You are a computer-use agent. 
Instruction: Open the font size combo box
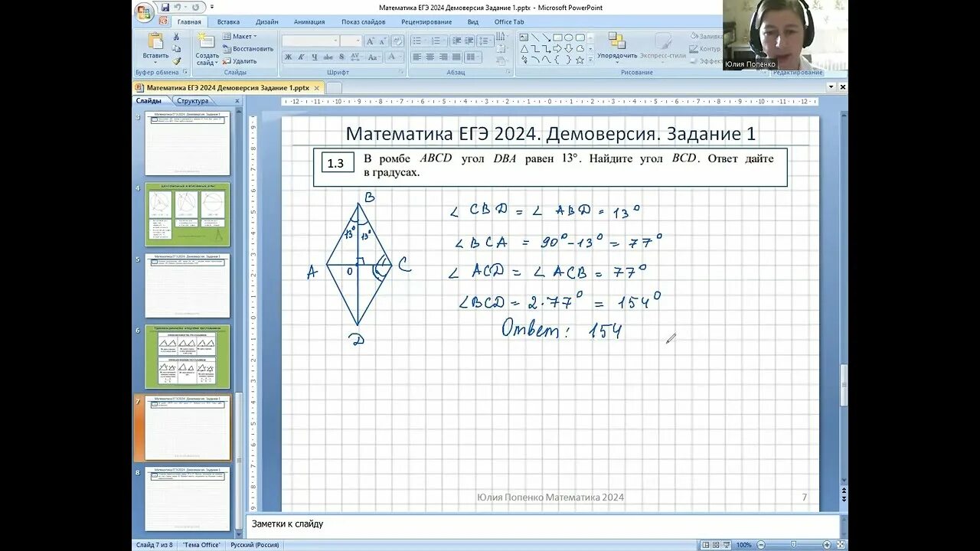coord(351,41)
